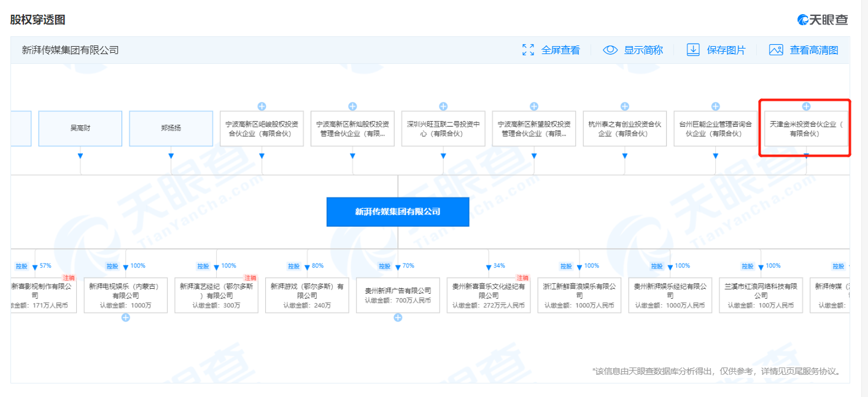Click 控股 tag above 新湃游戏（鄂尔多斯）
This screenshot has height=397, width=868.
click(x=294, y=266)
